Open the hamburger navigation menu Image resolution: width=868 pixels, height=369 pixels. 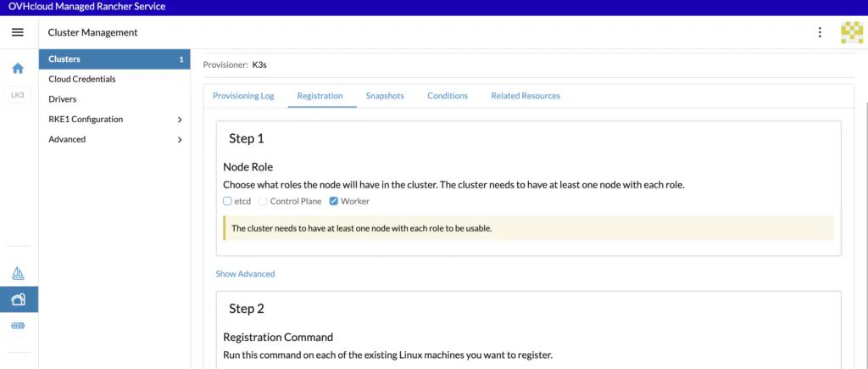18,32
